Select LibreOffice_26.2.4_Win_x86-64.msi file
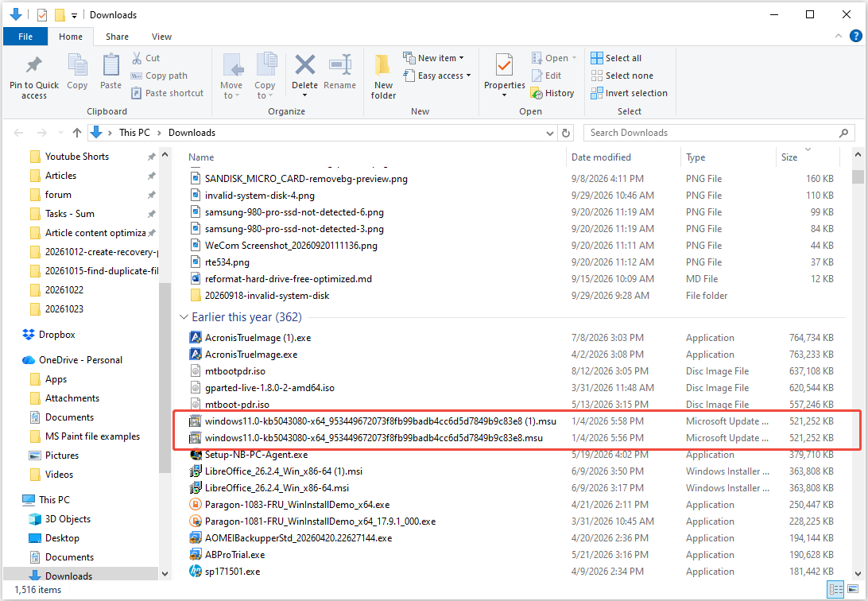The height and width of the screenshot is (601, 868). 277,488
